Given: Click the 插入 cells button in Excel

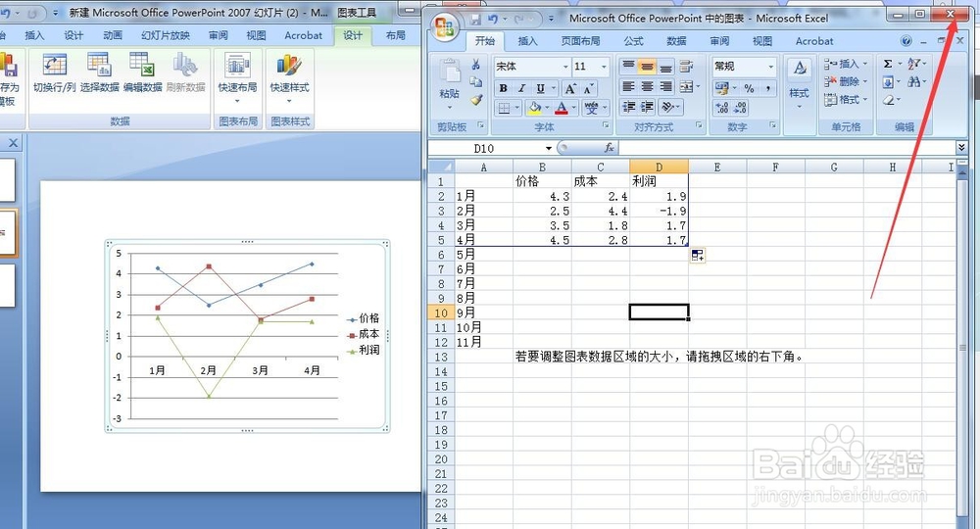Looking at the screenshot, I should pos(846,64).
